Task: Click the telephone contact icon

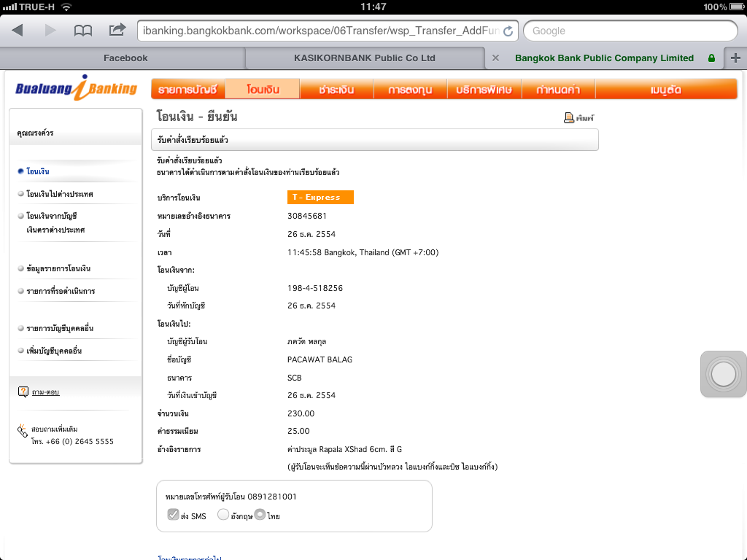Action: click(x=23, y=430)
